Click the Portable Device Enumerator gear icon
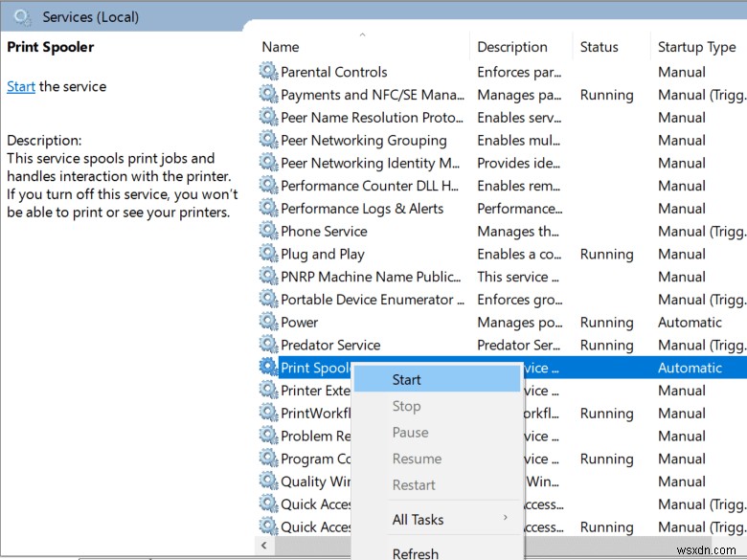The height and width of the screenshot is (560, 747). coord(269,299)
